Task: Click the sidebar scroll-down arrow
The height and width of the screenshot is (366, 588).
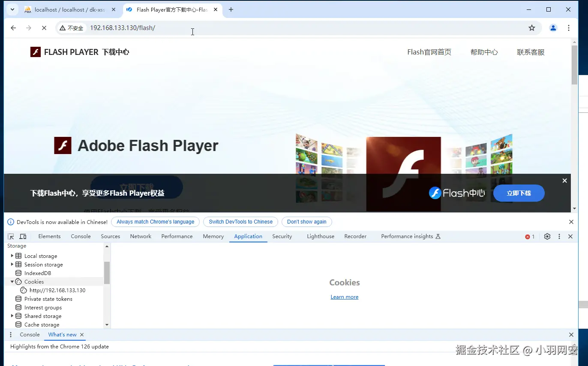Action: tap(107, 325)
